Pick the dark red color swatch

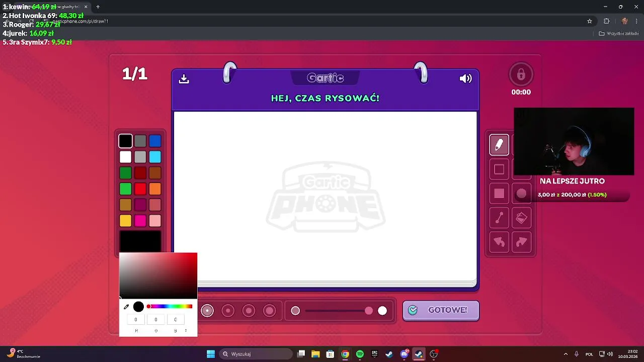140,173
